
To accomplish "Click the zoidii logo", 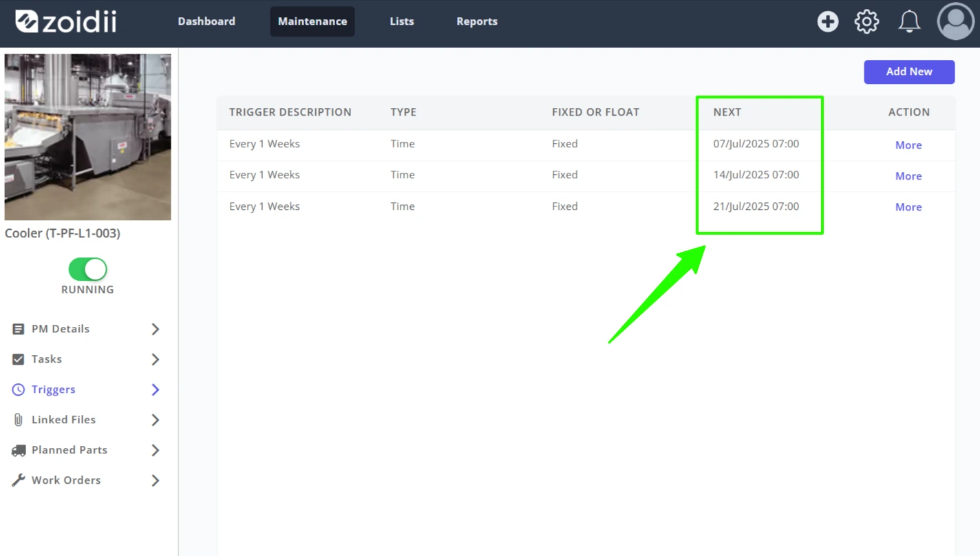I will tap(66, 21).
